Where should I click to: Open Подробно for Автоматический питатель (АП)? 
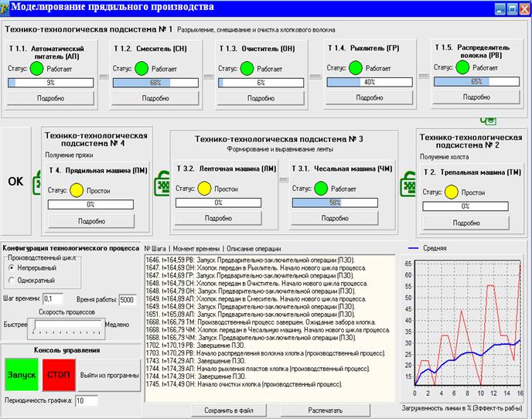(x=50, y=98)
